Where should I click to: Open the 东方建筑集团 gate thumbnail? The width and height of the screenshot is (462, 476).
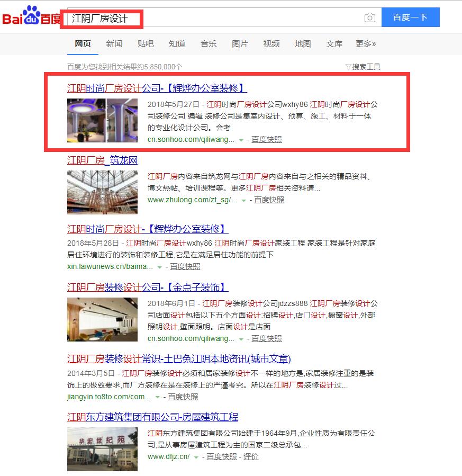pyautogui.click(x=102, y=449)
